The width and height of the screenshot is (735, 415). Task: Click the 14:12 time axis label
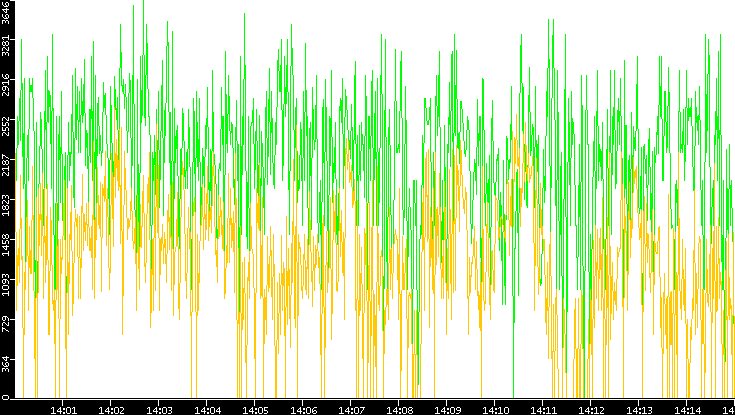(591, 410)
